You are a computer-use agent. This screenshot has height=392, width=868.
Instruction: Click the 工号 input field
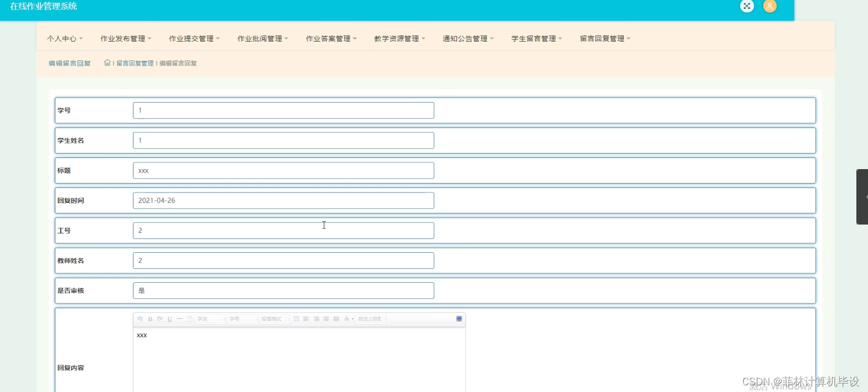pyautogui.click(x=284, y=230)
